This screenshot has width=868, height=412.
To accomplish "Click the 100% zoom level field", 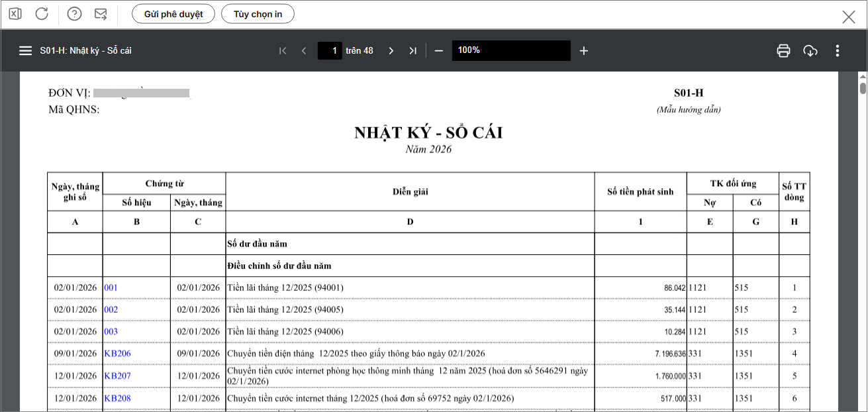I will point(511,50).
